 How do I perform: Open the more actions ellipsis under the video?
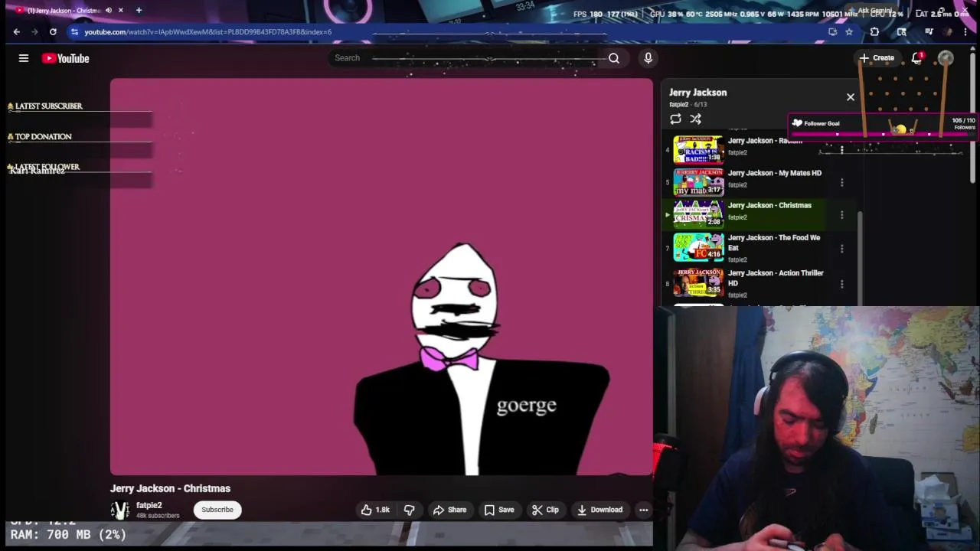pyautogui.click(x=643, y=510)
